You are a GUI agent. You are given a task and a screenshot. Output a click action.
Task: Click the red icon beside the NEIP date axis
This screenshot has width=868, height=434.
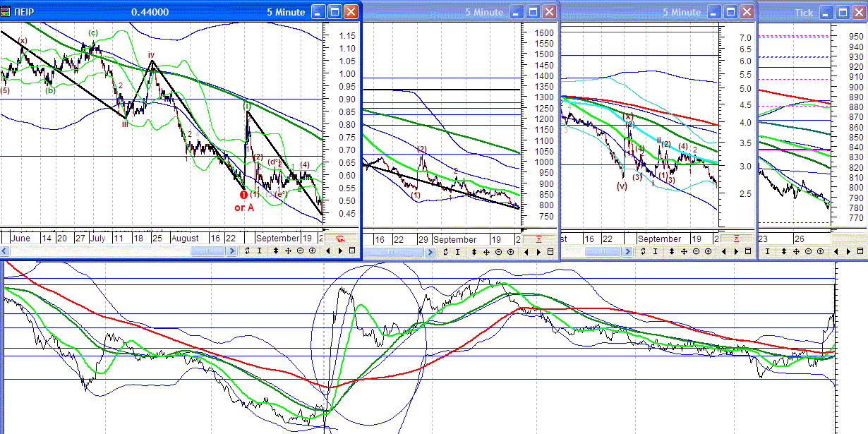341,239
